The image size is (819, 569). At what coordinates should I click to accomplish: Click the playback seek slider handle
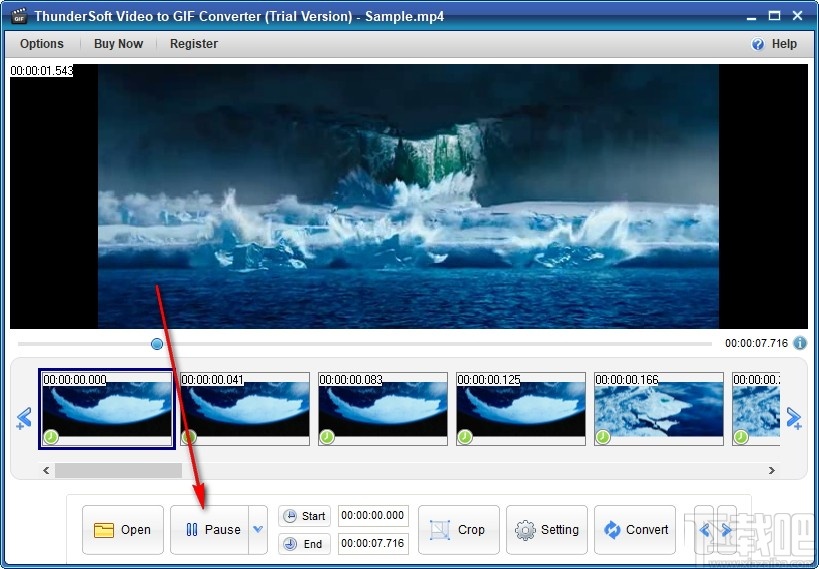click(x=157, y=344)
